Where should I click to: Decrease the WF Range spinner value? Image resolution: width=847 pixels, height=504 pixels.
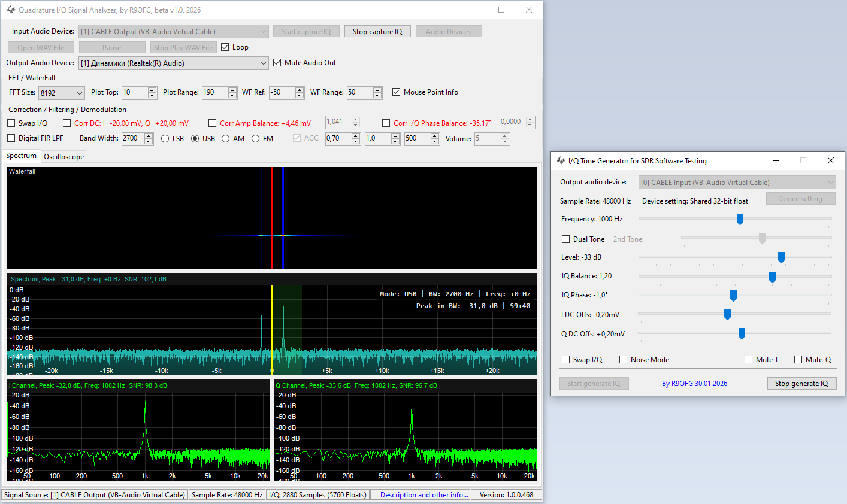pyautogui.click(x=377, y=95)
